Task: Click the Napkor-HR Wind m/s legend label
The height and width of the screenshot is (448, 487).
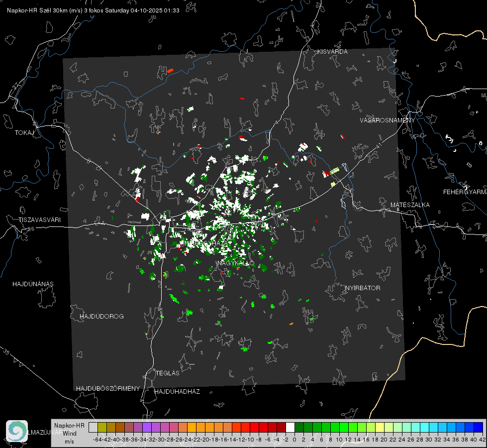Action: 69,434
